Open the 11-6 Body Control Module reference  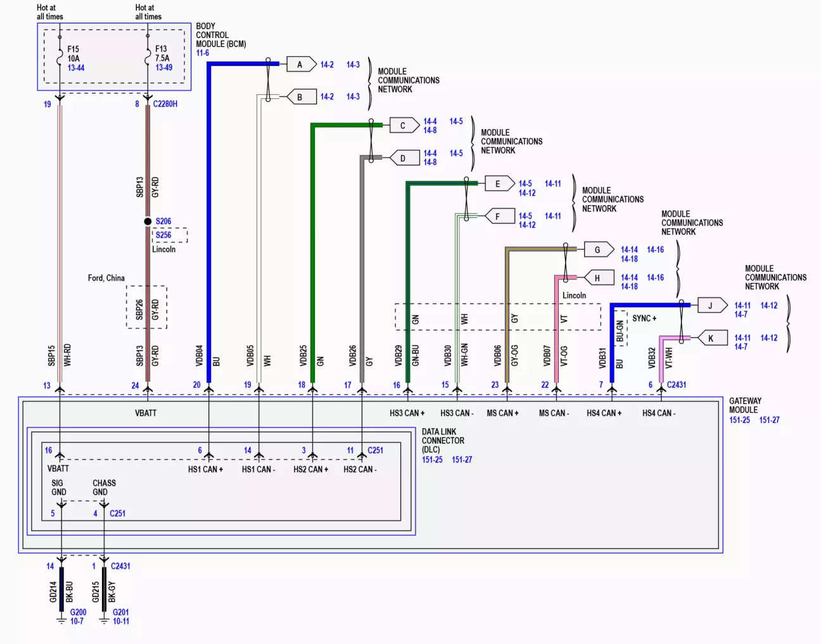click(203, 53)
